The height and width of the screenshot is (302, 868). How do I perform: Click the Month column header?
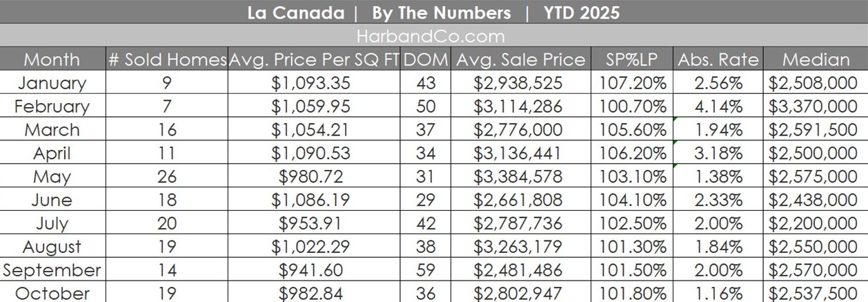point(52,59)
